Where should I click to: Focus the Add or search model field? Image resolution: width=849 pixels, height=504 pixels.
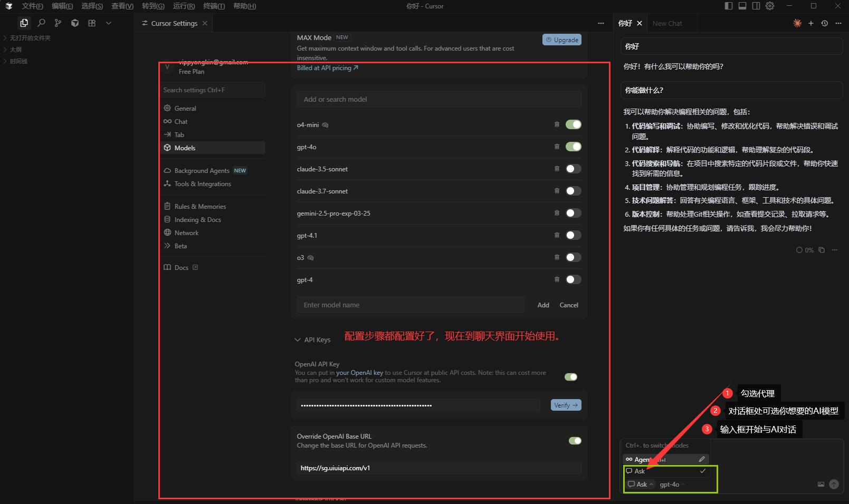click(439, 99)
